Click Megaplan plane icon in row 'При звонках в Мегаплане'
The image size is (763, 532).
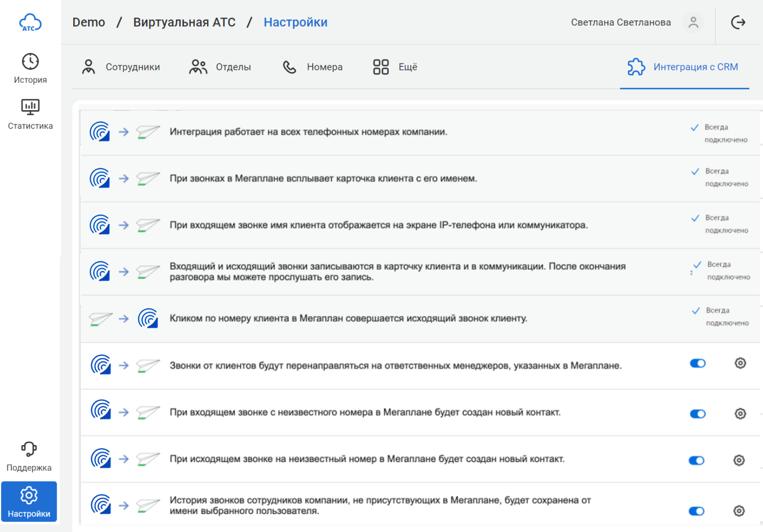(148, 178)
